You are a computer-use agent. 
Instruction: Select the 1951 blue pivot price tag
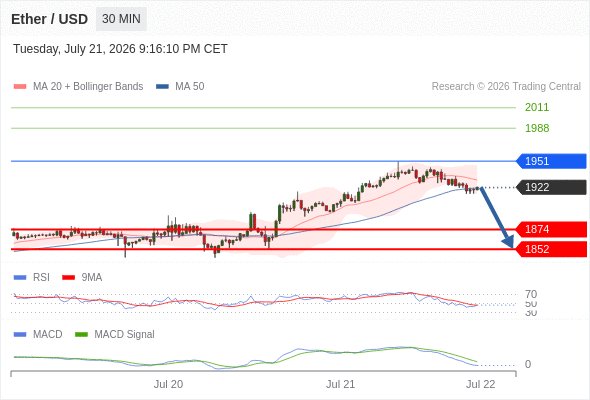(551, 161)
